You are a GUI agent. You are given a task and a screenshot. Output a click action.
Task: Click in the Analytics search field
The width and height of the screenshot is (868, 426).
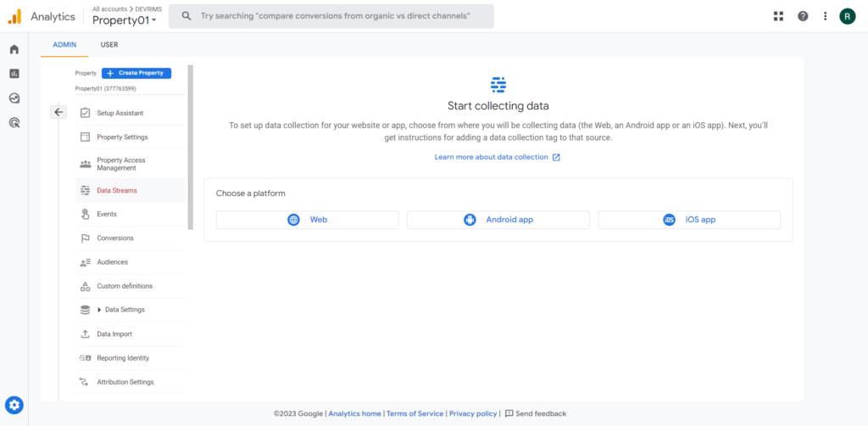(x=331, y=16)
